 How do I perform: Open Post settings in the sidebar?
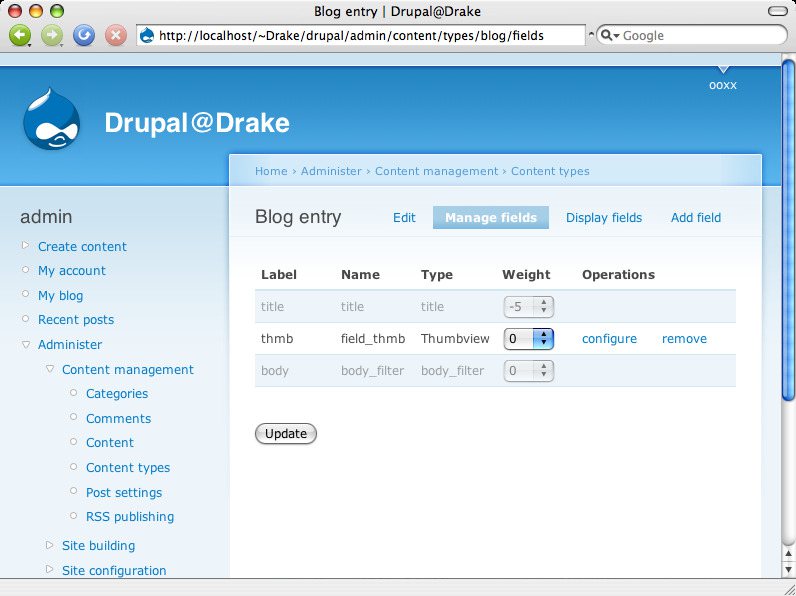click(x=124, y=492)
